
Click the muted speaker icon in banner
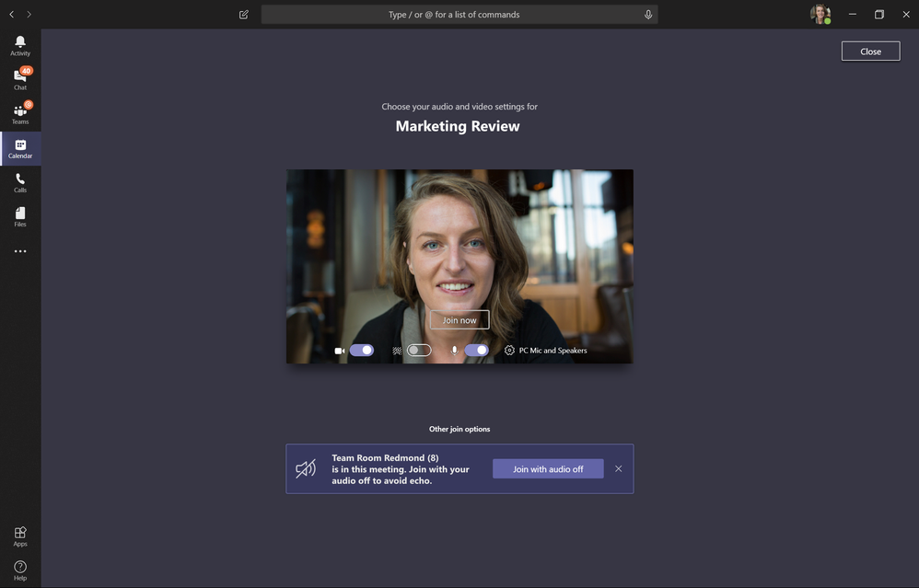pos(306,468)
